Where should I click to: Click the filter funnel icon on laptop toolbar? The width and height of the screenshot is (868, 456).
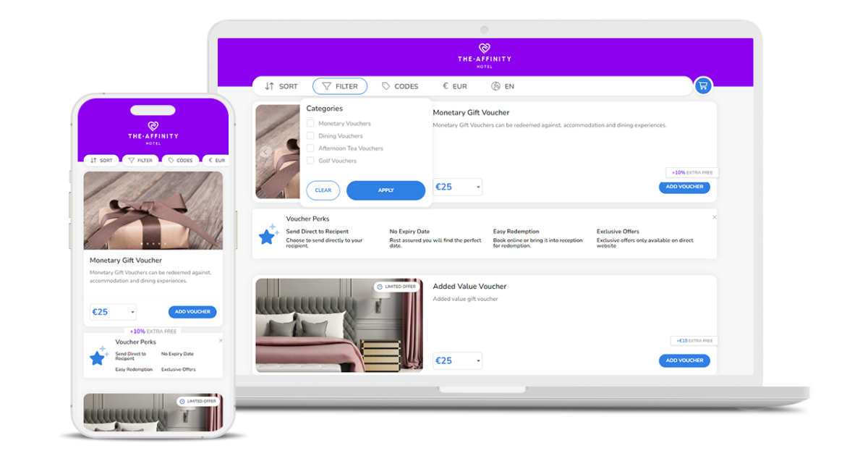(x=326, y=86)
